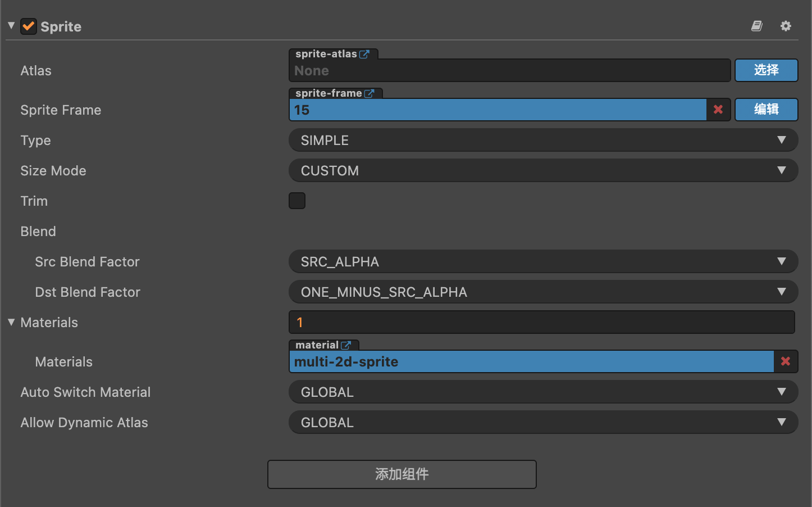Collapse the Materials array
812x507 pixels.
coord(11,322)
